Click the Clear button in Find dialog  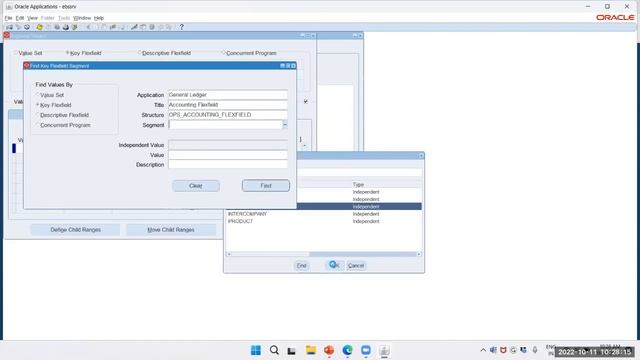pyautogui.click(x=196, y=186)
